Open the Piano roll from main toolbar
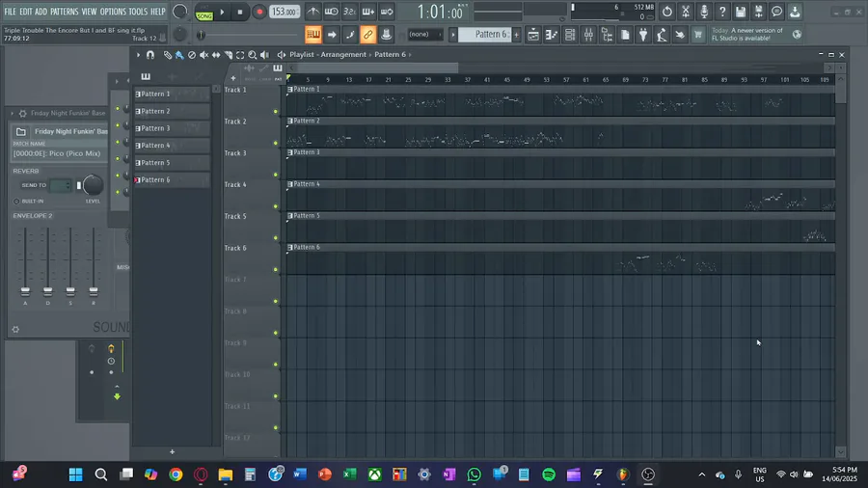Image resolution: width=868 pixels, height=488 pixels. pyautogui.click(x=552, y=35)
